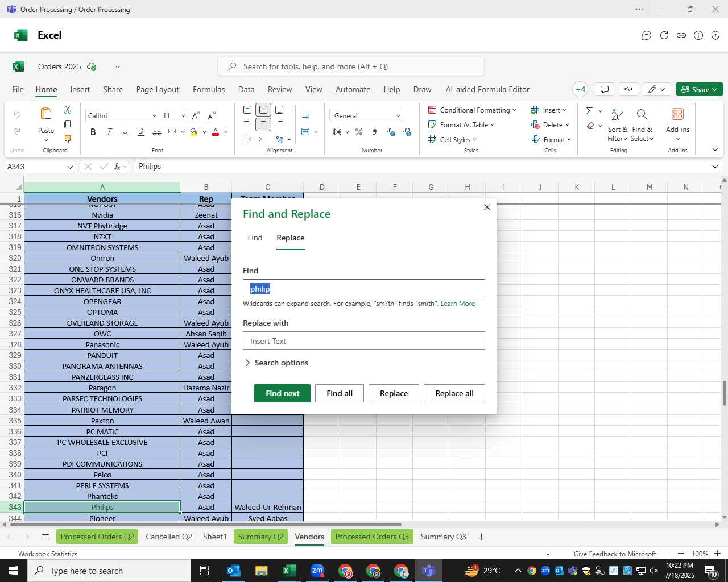Apply the red font color
The height and width of the screenshot is (582, 728).
coord(216,132)
